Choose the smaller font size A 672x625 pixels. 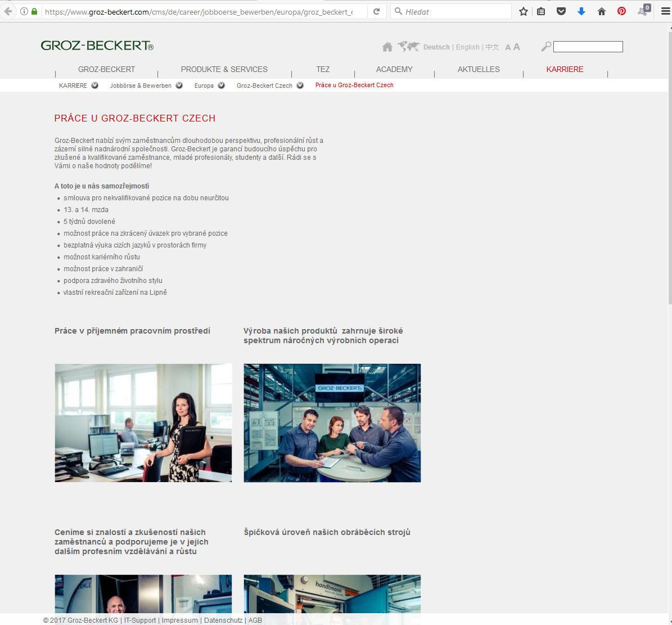tap(508, 48)
